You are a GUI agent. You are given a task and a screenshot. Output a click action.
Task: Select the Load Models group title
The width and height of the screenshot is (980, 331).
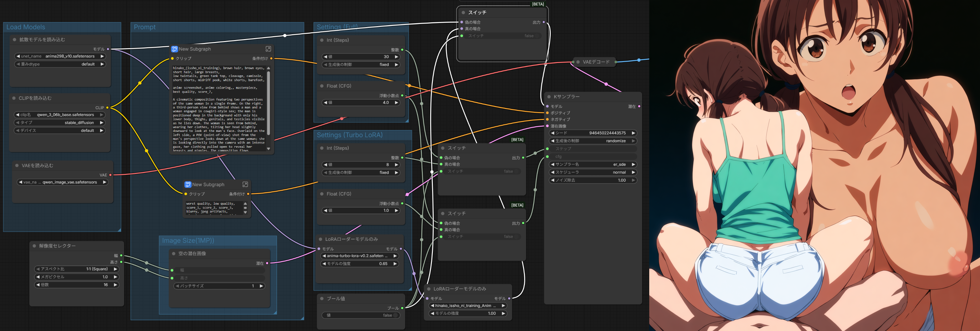[26, 27]
